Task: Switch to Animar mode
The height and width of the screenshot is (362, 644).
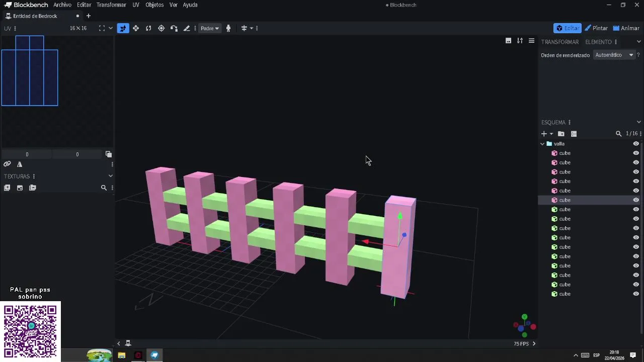Action: pos(626,28)
